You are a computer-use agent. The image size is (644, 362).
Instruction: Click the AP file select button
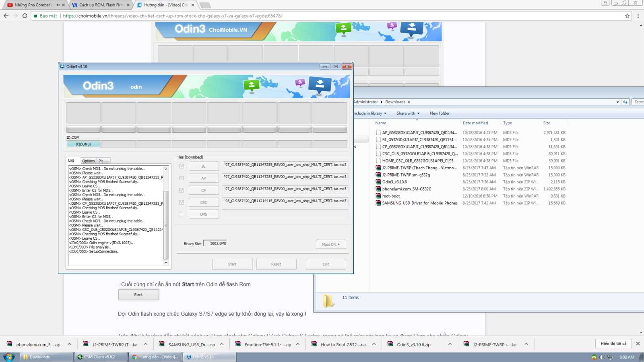(204, 178)
